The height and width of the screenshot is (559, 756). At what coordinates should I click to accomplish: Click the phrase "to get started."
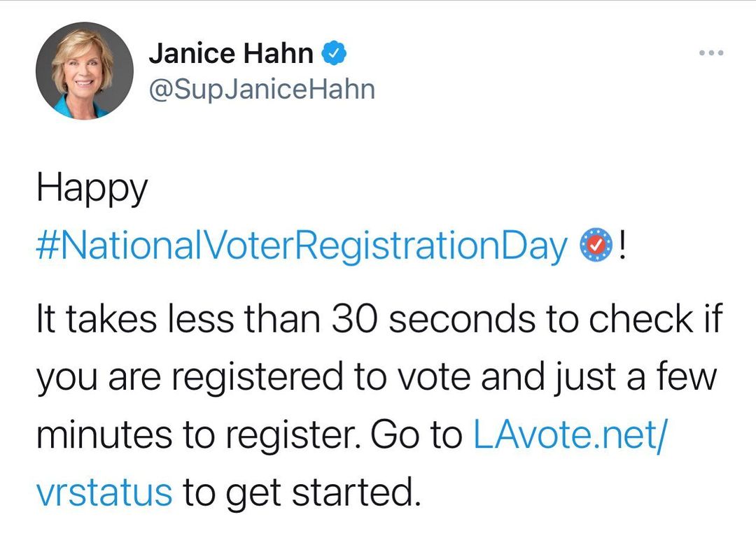click(302, 492)
